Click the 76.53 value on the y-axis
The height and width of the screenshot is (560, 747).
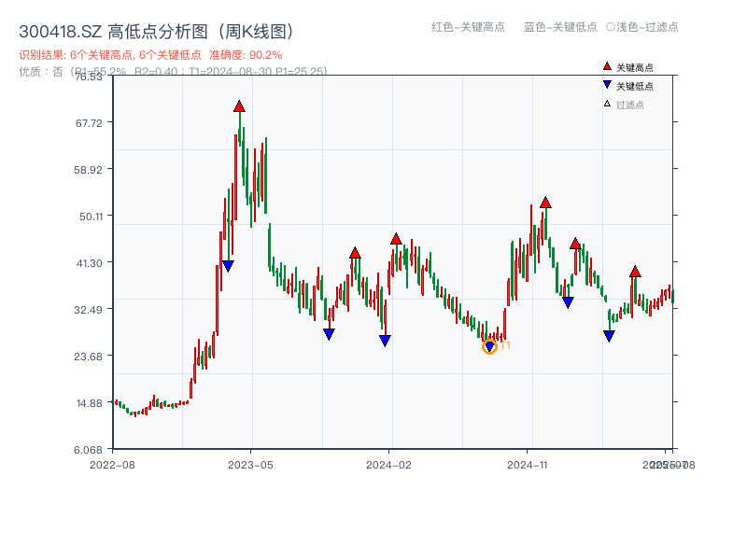pos(87,78)
